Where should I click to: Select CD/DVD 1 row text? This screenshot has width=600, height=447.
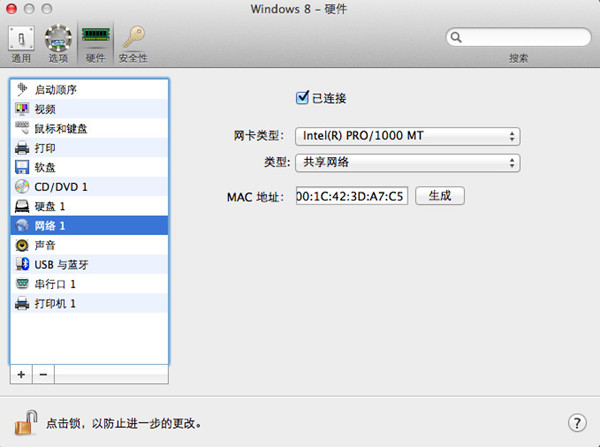(x=61, y=187)
